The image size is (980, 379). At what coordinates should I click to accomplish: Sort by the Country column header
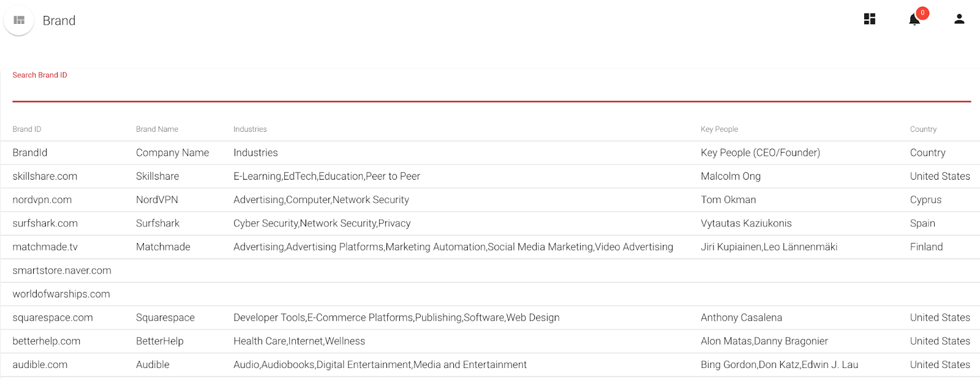pyautogui.click(x=923, y=129)
